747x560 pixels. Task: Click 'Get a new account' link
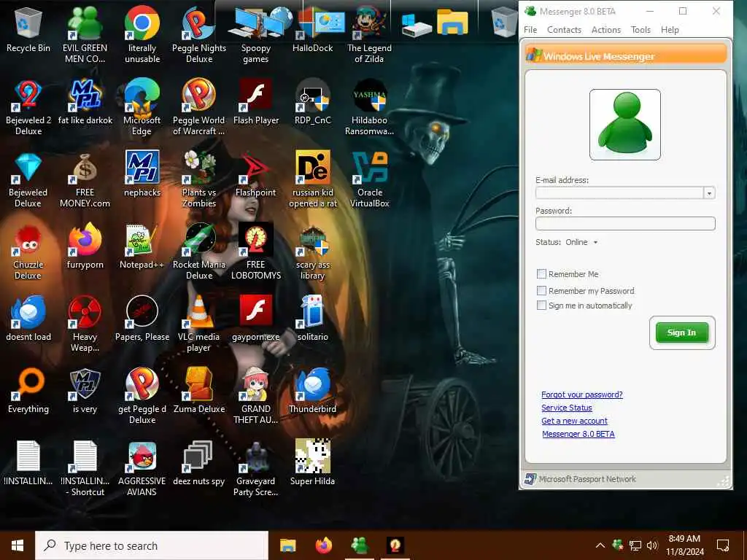coord(574,421)
